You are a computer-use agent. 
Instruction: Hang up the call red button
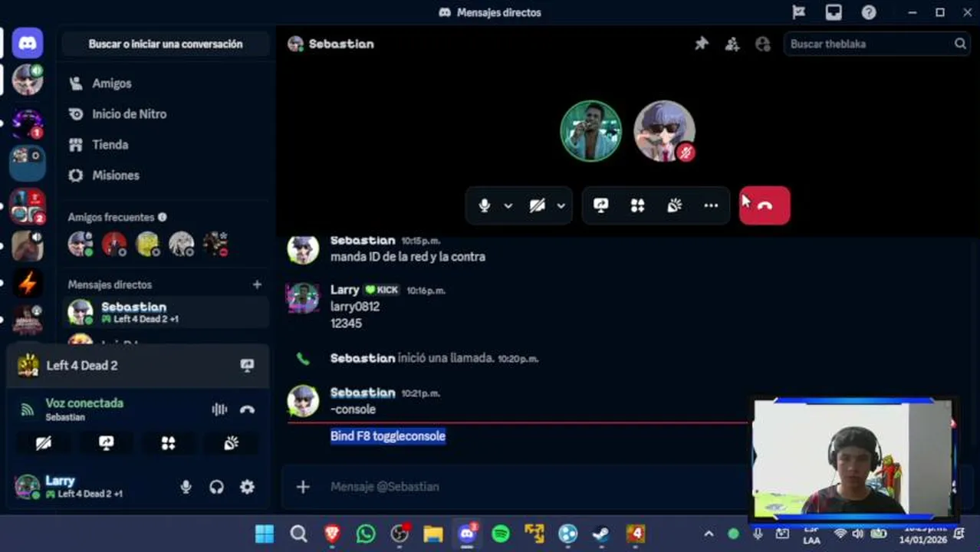[765, 205]
